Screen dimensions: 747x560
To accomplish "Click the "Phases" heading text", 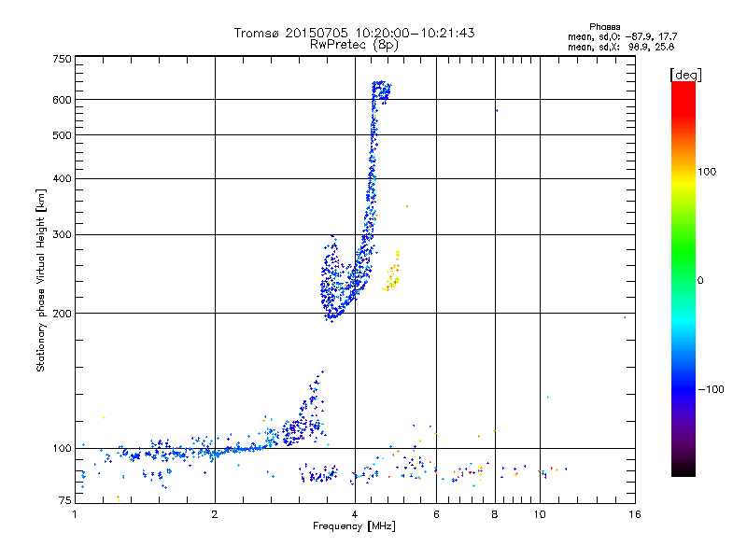I will click(604, 27).
